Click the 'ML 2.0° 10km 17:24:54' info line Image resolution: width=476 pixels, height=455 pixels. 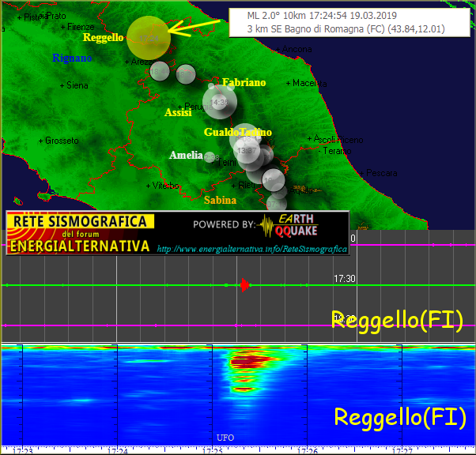click(322, 16)
